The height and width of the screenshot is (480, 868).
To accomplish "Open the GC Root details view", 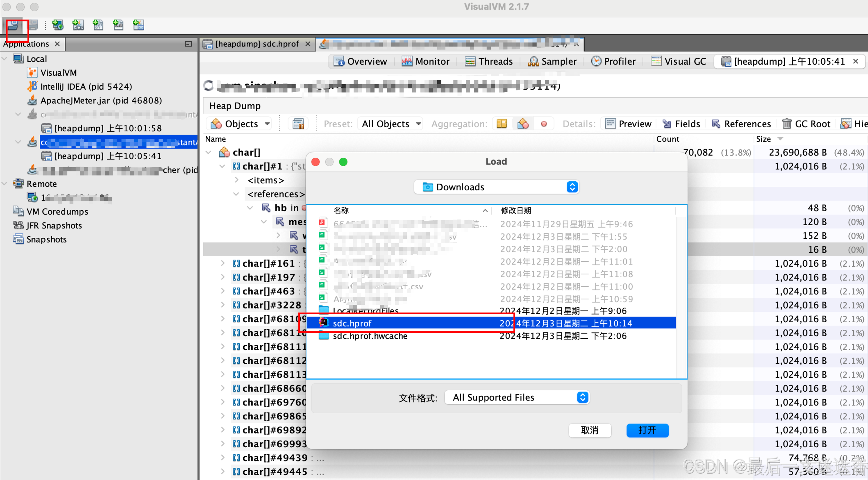I will (x=806, y=124).
